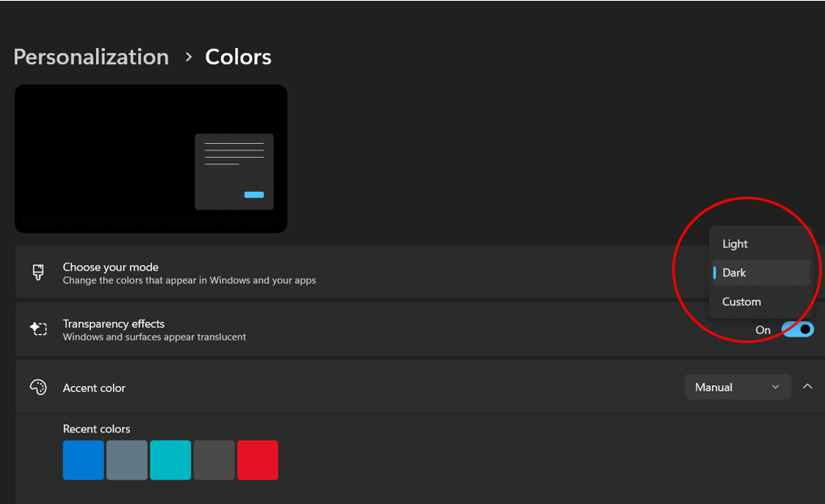
Task: Select the blue recent color swatch
Action: pos(84,460)
